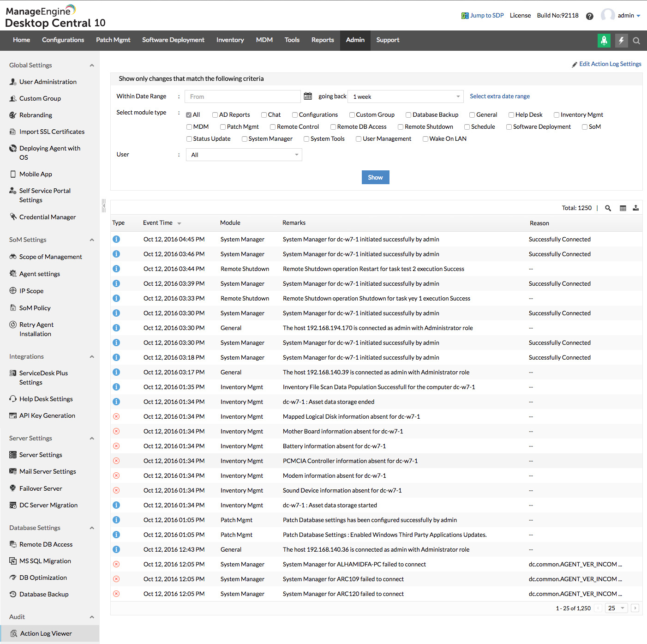Open the User selection dropdown
Image resolution: width=647 pixels, height=644 pixels.
(244, 154)
